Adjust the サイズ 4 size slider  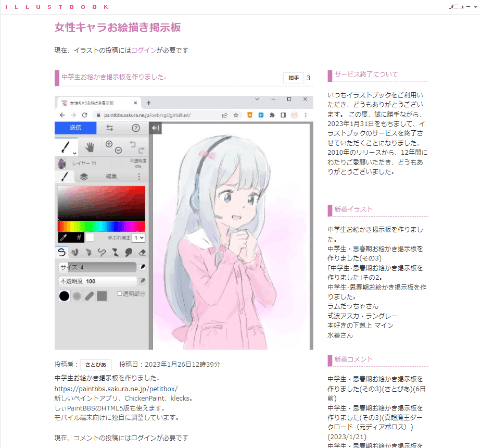(x=97, y=267)
